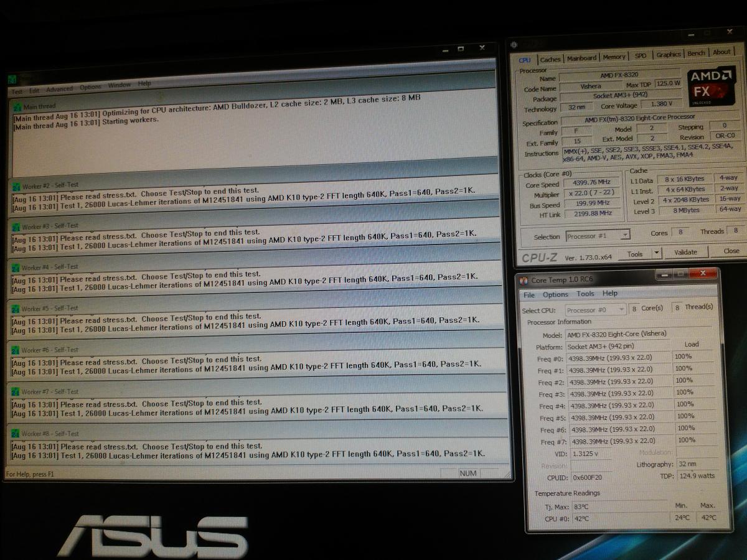Click the Core Temp Model field AMD FX-8320 Eight-Core
Image resolution: width=747 pixels, height=560 pixels.
(638, 334)
